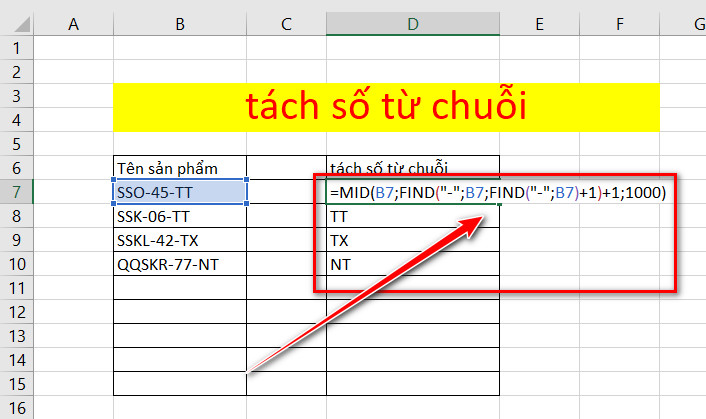
Task: Select cell containing QQSKR-77-NT
Action: [180, 264]
